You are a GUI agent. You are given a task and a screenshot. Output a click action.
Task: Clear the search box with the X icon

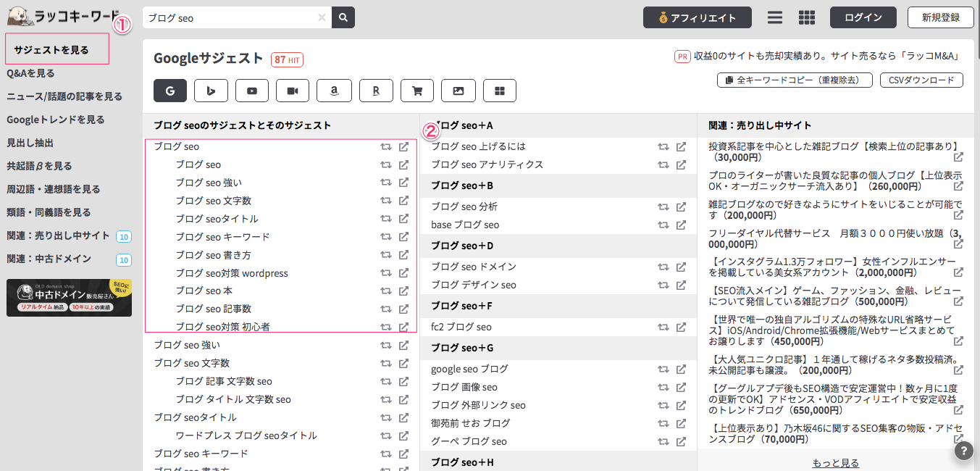tap(322, 17)
